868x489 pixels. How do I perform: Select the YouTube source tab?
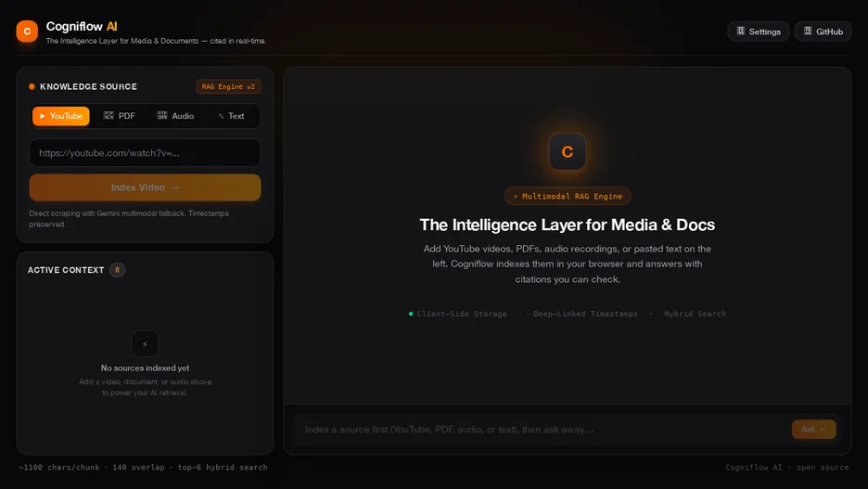point(61,116)
